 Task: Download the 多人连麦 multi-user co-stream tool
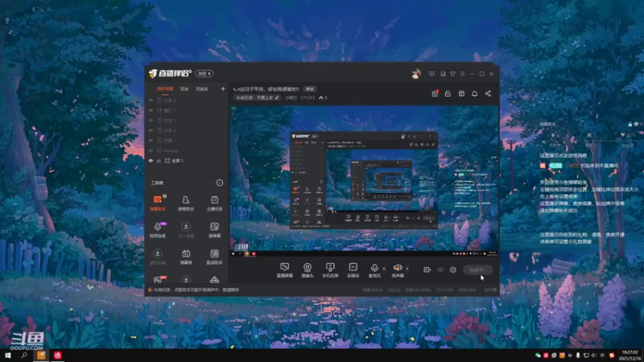tap(186, 230)
